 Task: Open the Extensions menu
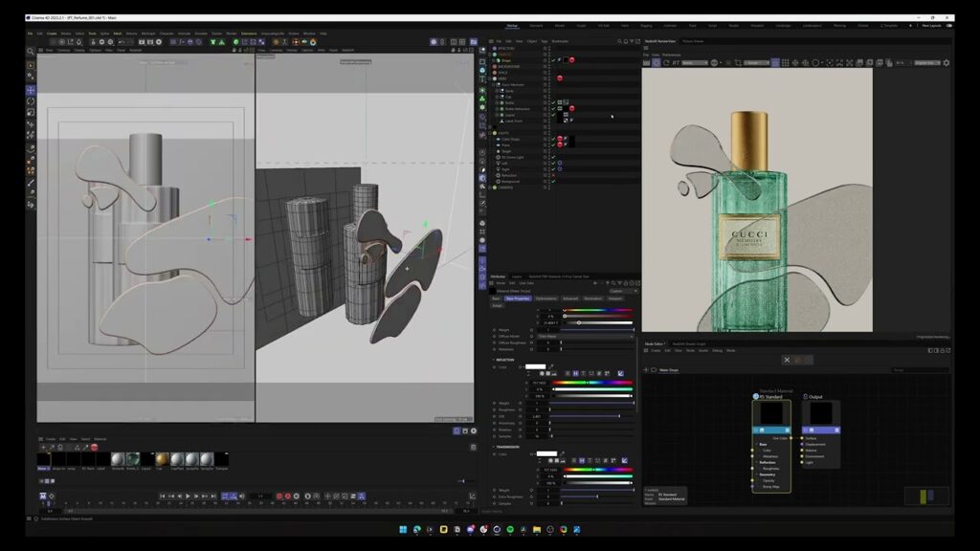click(249, 33)
